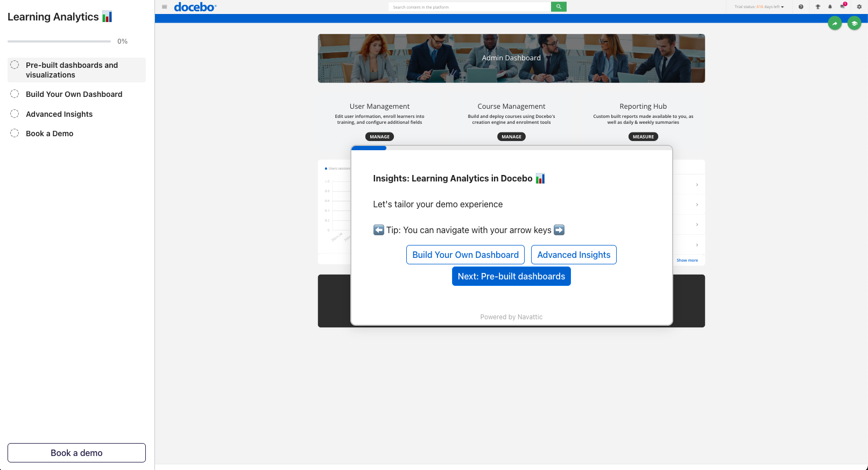Expand the first chevron row in right widget
Image resolution: width=868 pixels, height=470 pixels.
point(697,185)
